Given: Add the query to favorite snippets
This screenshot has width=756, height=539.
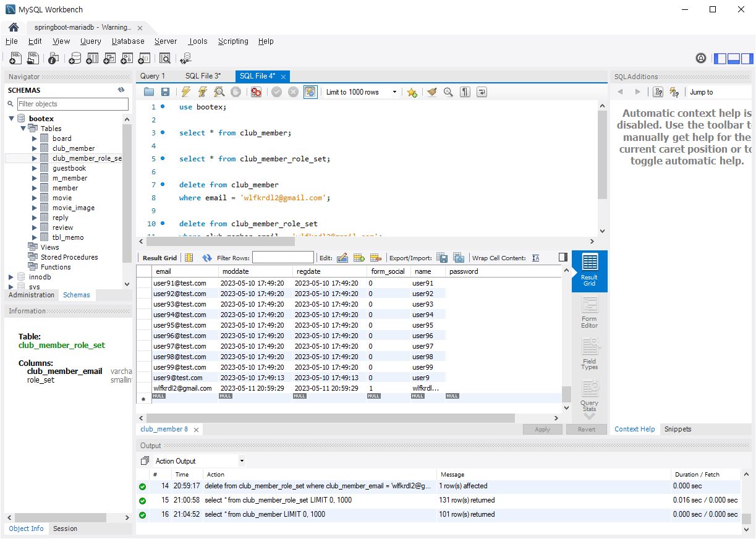Looking at the screenshot, I should click(412, 92).
